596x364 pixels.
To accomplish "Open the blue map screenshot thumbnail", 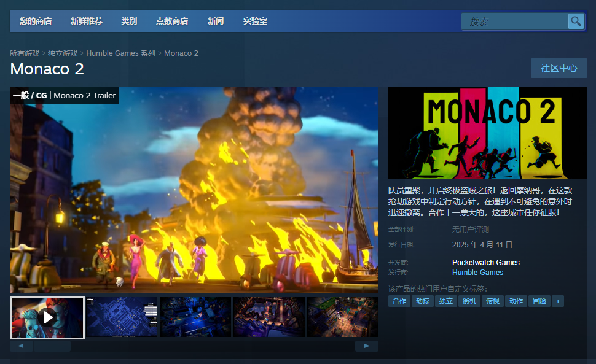I will 122,317.
